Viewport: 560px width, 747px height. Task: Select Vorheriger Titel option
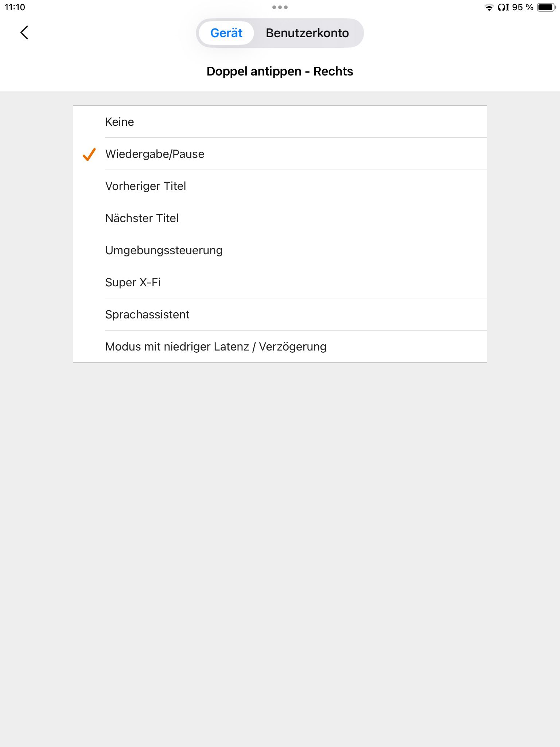click(x=145, y=186)
